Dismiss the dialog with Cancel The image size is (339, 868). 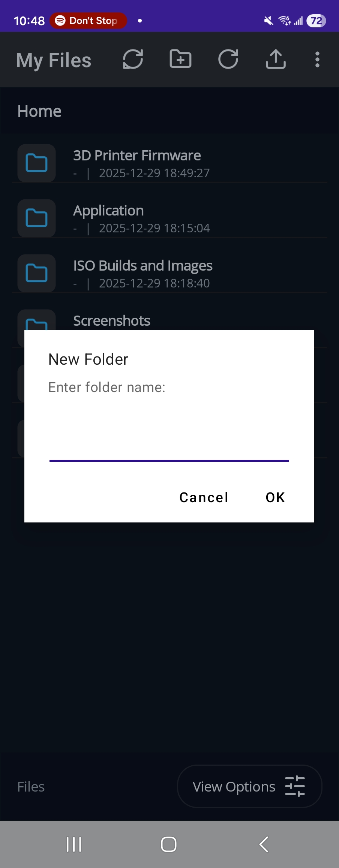tap(204, 497)
